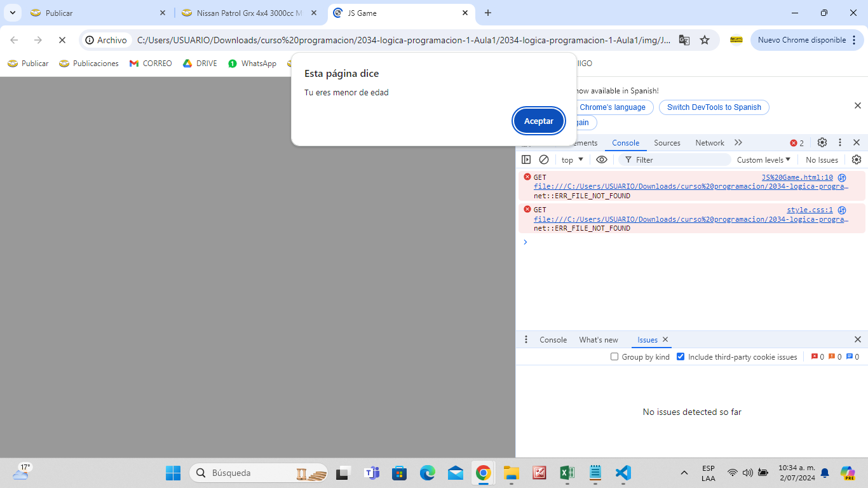Open Excel from the taskbar
The image size is (868, 488).
567,473
